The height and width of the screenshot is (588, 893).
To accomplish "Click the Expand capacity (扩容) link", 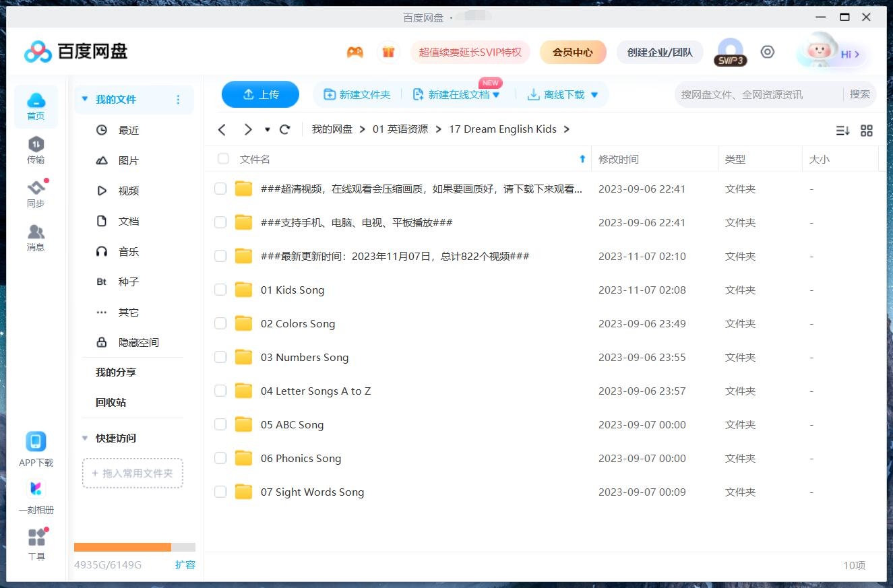I will click(185, 564).
